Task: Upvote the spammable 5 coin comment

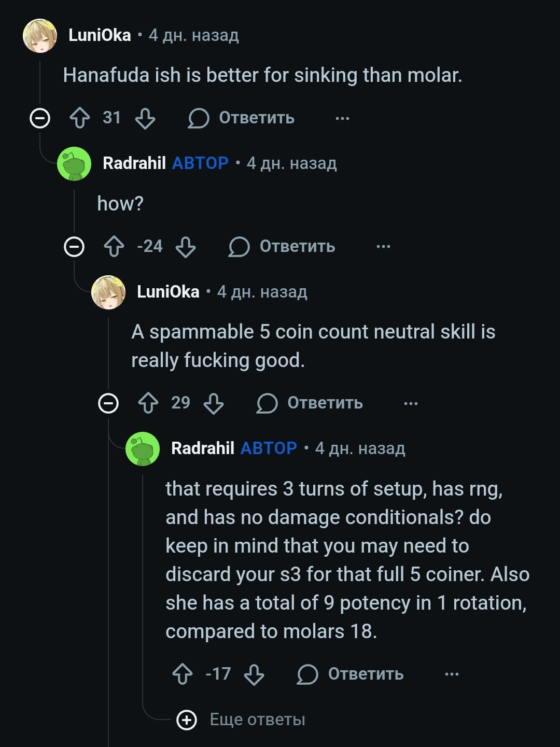Action: point(148,403)
